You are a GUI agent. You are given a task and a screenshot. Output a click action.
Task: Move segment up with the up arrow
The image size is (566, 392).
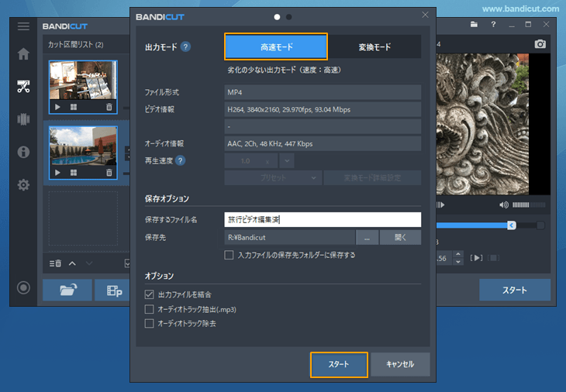[x=72, y=263]
